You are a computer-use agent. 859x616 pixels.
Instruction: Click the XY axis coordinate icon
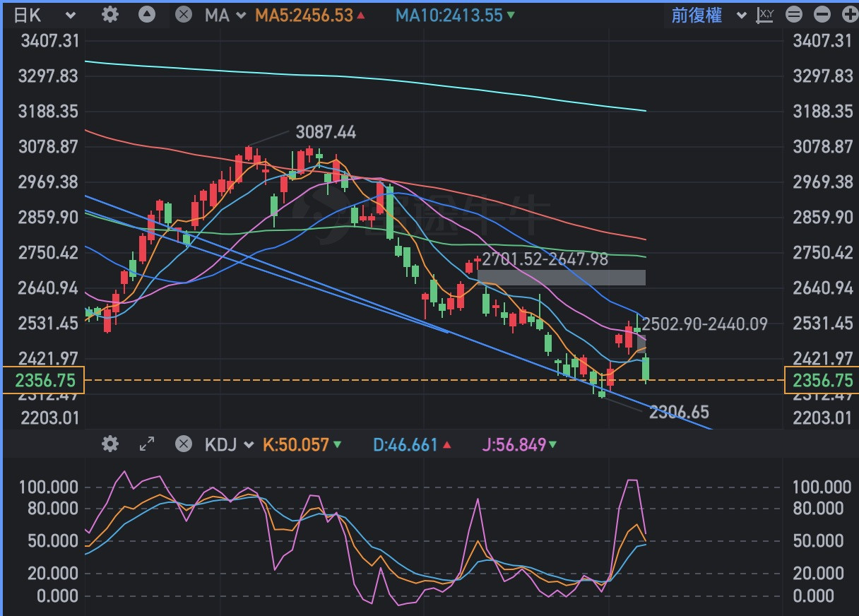coord(765,15)
